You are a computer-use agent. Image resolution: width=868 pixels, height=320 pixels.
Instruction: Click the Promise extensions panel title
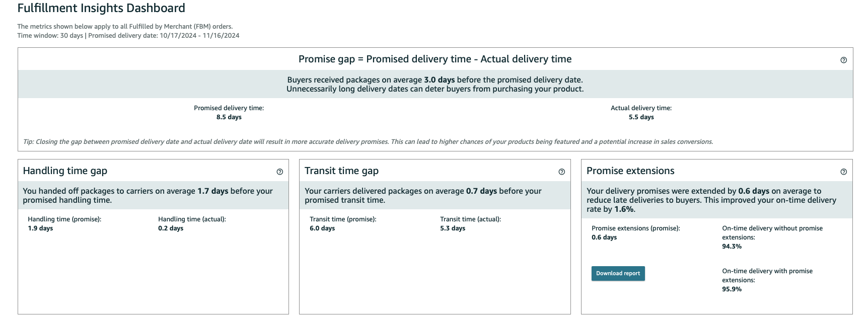pyautogui.click(x=630, y=171)
